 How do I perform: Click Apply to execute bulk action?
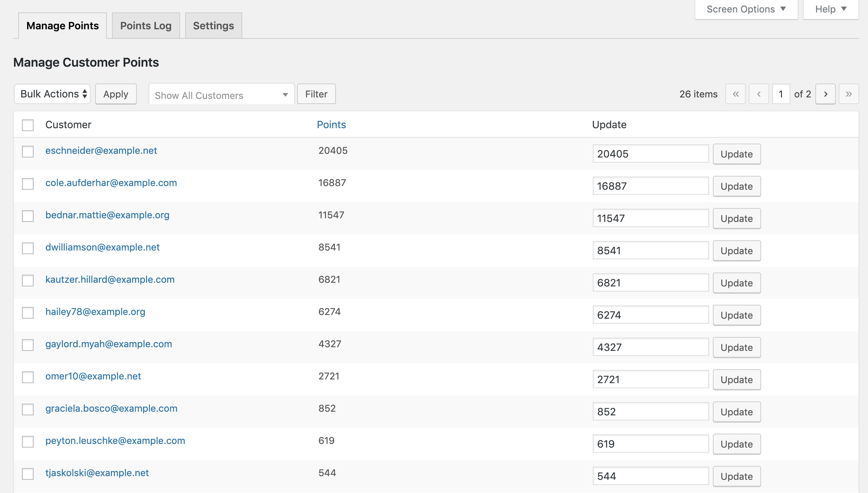pyautogui.click(x=115, y=94)
